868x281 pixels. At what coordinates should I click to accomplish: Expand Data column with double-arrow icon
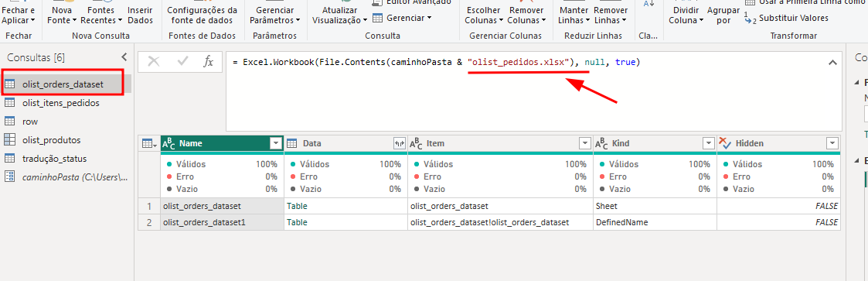tap(399, 143)
